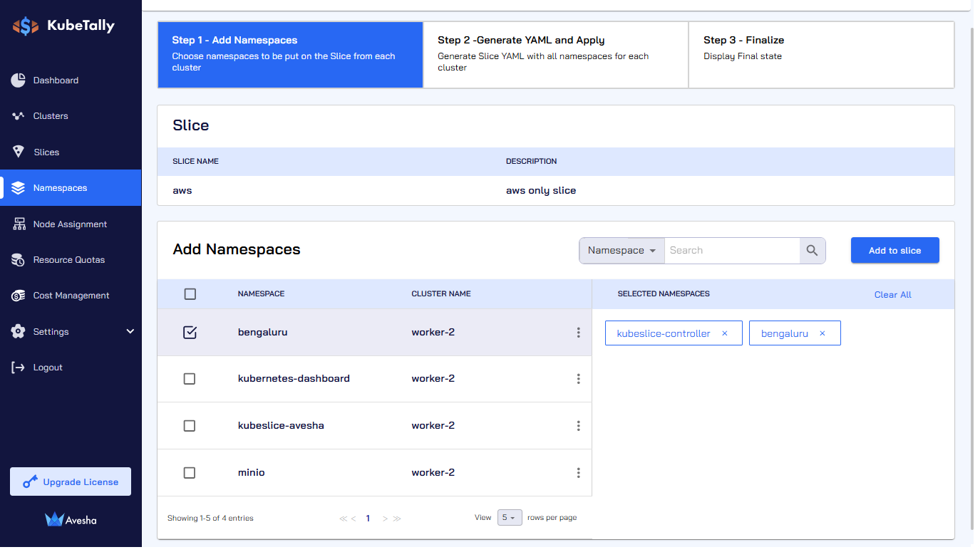Screen dimensions: 980x557
Task: Click the Clusters sidebar icon
Action: [x=19, y=116]
